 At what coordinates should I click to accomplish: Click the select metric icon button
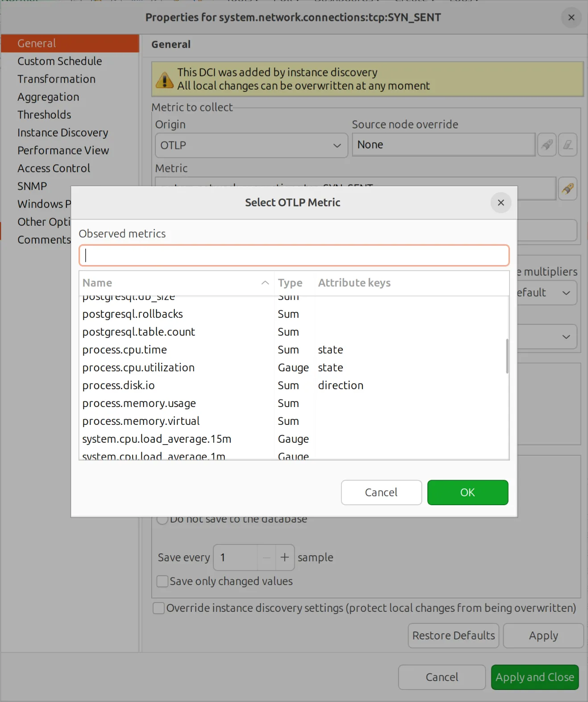tap(567, 189)
